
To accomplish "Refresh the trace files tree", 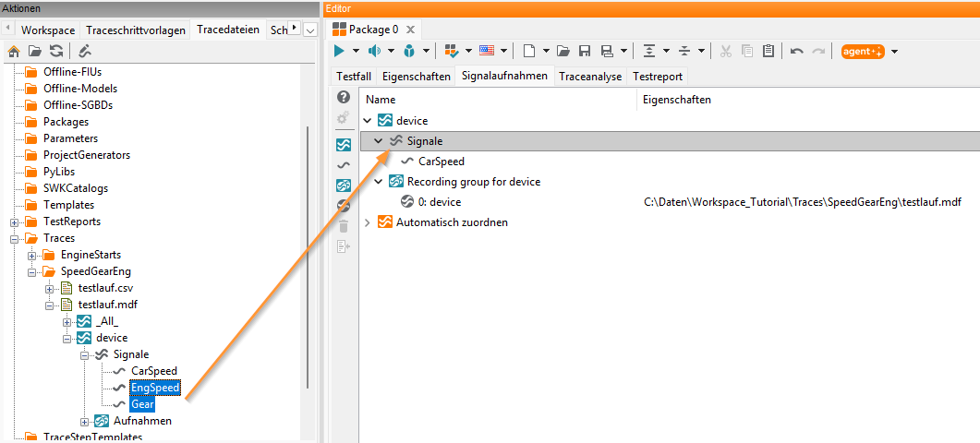I will (x=56, y=52).
